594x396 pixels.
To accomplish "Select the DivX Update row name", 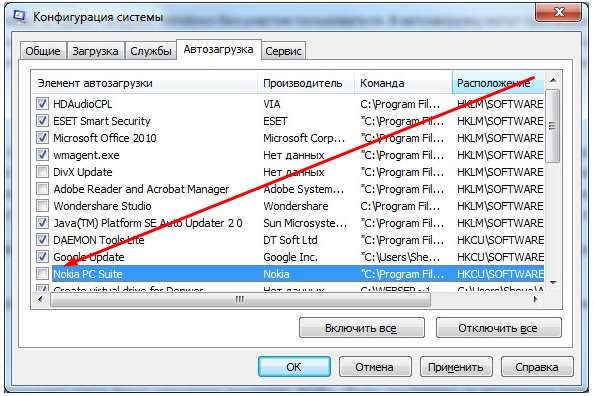I will 83,172.
